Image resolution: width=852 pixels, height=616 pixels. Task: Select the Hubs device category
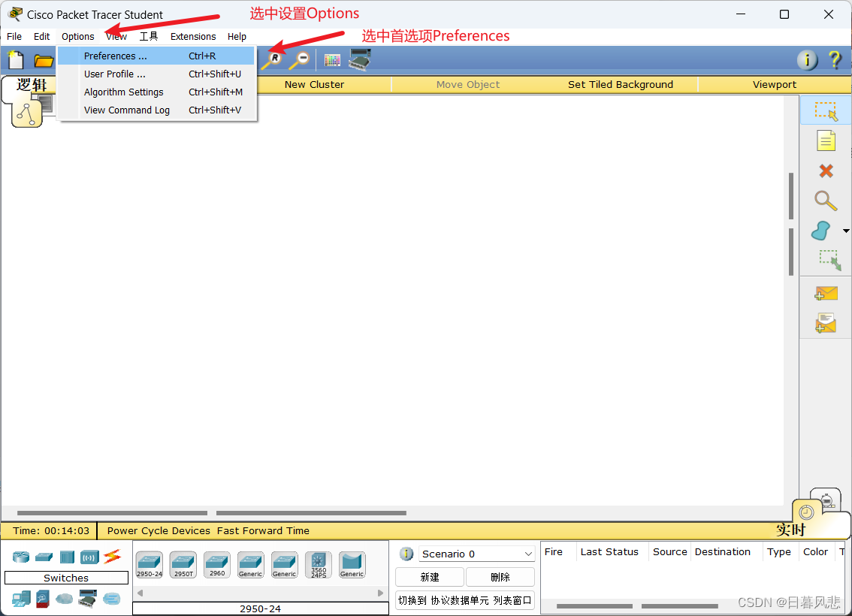coord(67,557)
